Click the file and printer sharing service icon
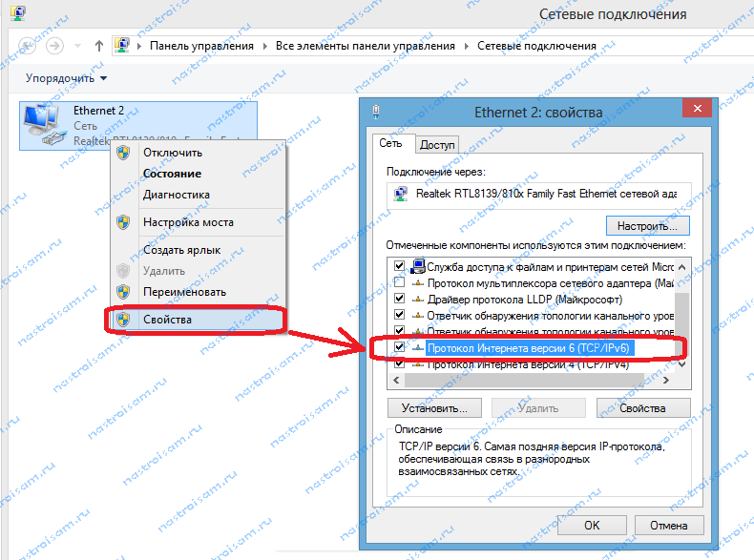 (418, 266)
